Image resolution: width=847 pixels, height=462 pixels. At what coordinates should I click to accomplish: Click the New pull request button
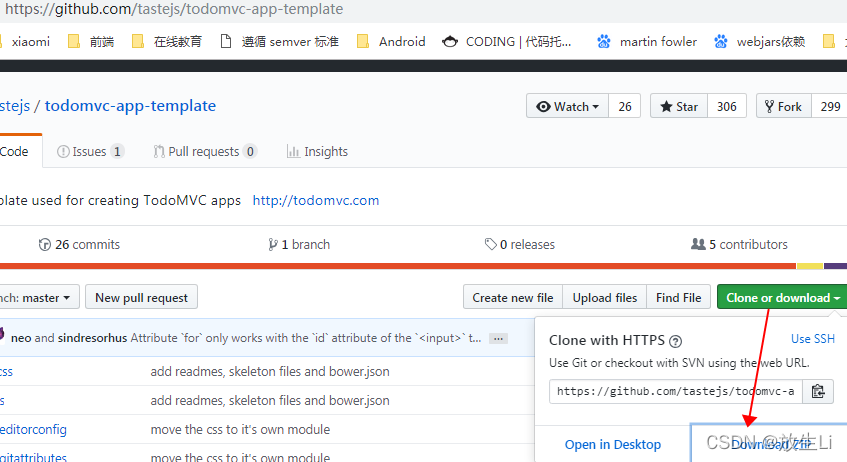141,297
